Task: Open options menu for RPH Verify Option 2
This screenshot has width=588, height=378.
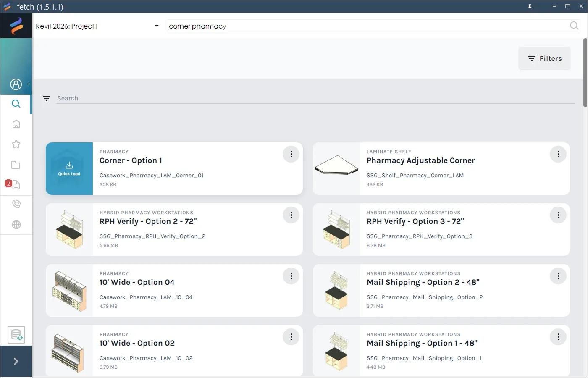Action: click(x=291, y=215)
